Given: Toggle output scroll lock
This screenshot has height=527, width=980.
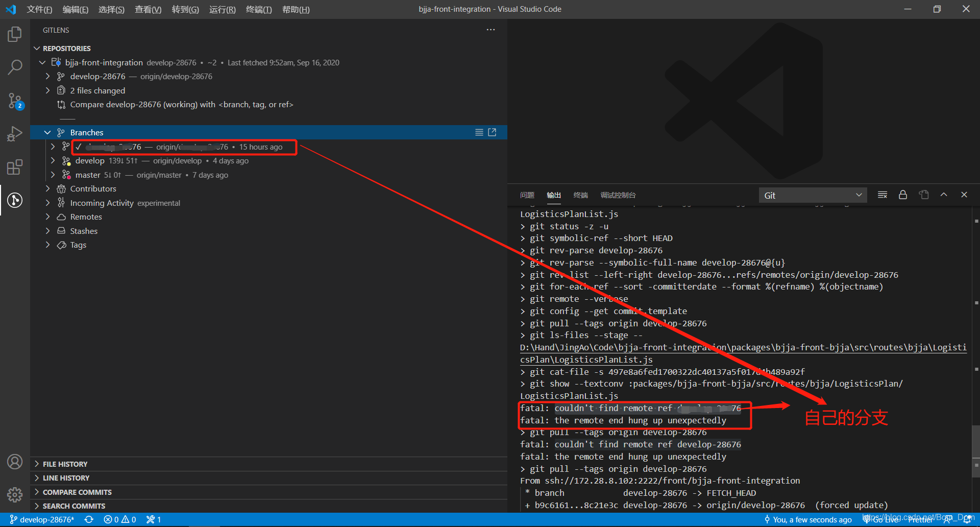Looking at the screenshot, I should pyautogui.click(x=903, y=195).
